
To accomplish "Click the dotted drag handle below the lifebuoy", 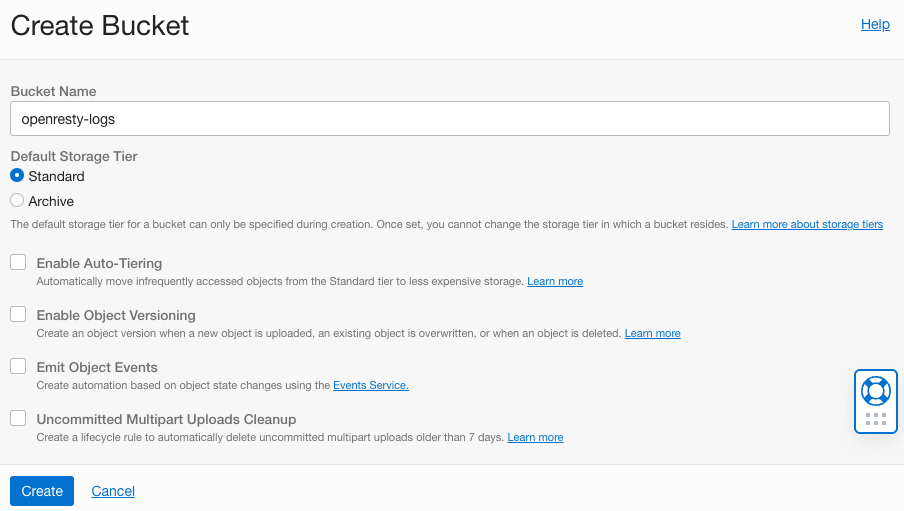I will tap(875, 418).
